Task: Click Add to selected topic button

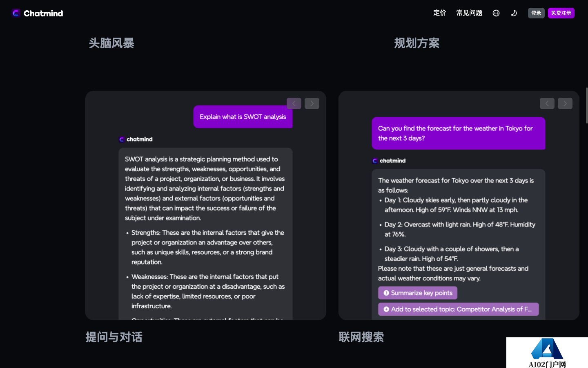Action: 458,309
